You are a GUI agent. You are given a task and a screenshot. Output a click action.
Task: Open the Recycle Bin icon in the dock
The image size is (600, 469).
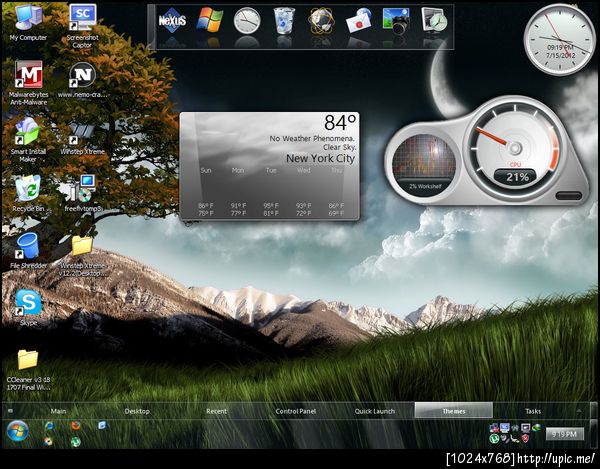click(284, 21)
